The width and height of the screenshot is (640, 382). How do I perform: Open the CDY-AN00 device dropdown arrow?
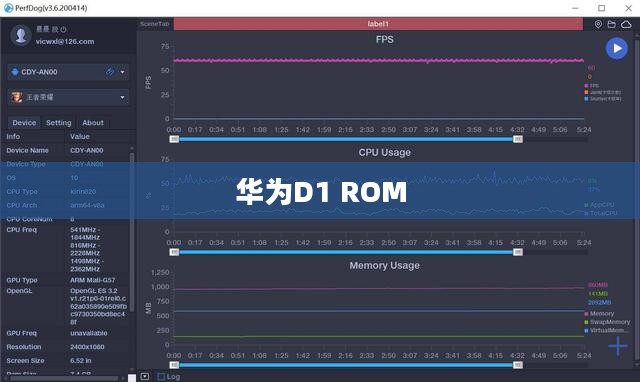[122, 72]
